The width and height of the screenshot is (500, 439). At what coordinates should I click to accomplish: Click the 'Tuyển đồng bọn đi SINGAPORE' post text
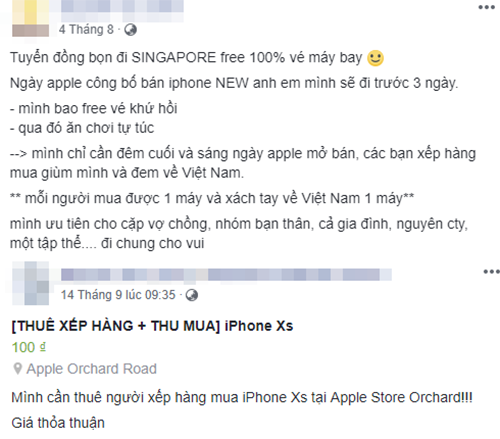pyautogui.click(x=186, y=58)
